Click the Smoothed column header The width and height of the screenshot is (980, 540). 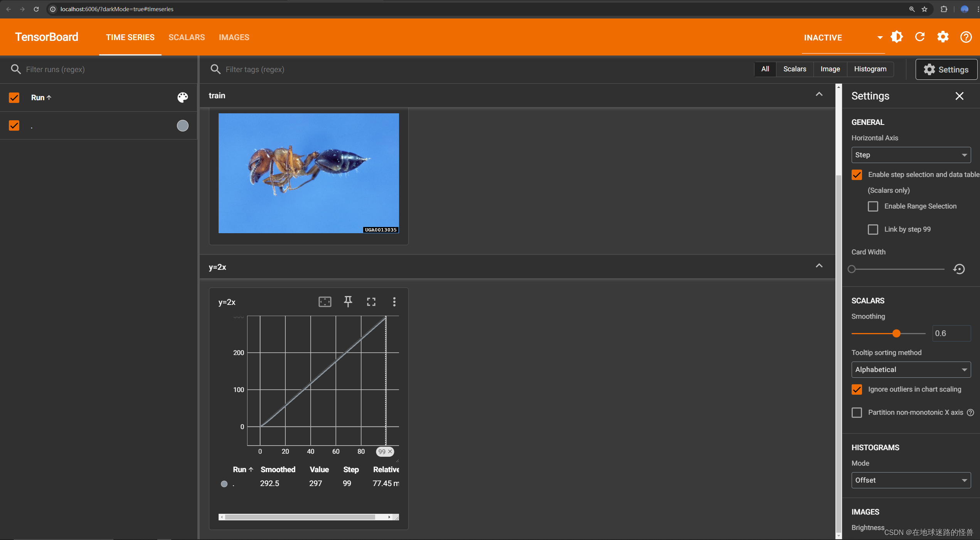pyautogui.click(x=278, y=470)
